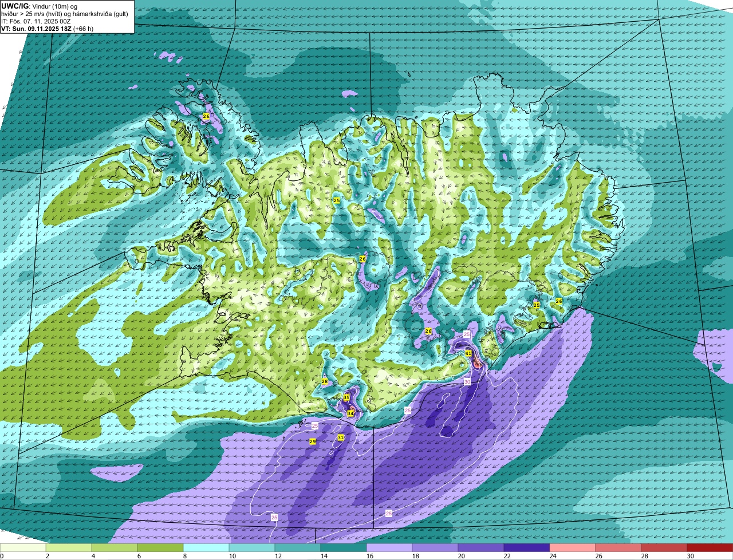733x560 pixels.
Task: Click the deep indigo 22–24 m/s legend swatch
Action: (x=527, y=547)
